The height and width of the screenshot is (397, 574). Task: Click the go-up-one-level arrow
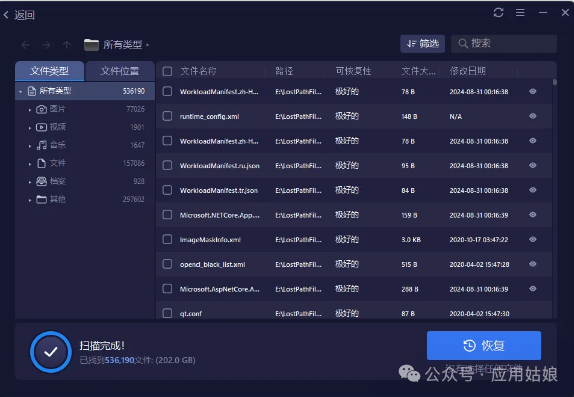point(67,45)
